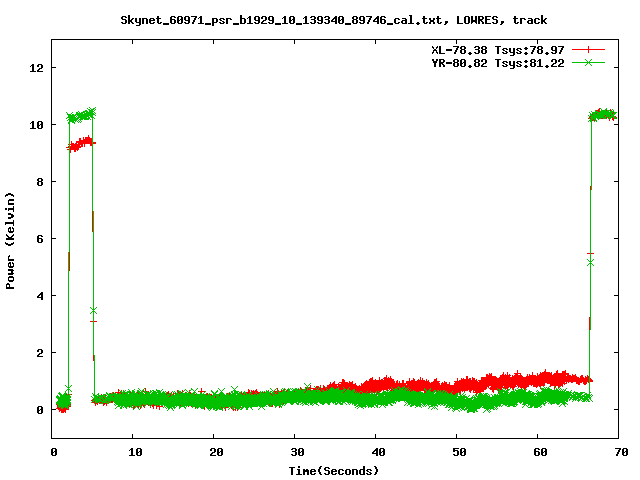Click the x-axis tick label 70
This screenshot has width=640, height=480.
click(x=618, y=452)
